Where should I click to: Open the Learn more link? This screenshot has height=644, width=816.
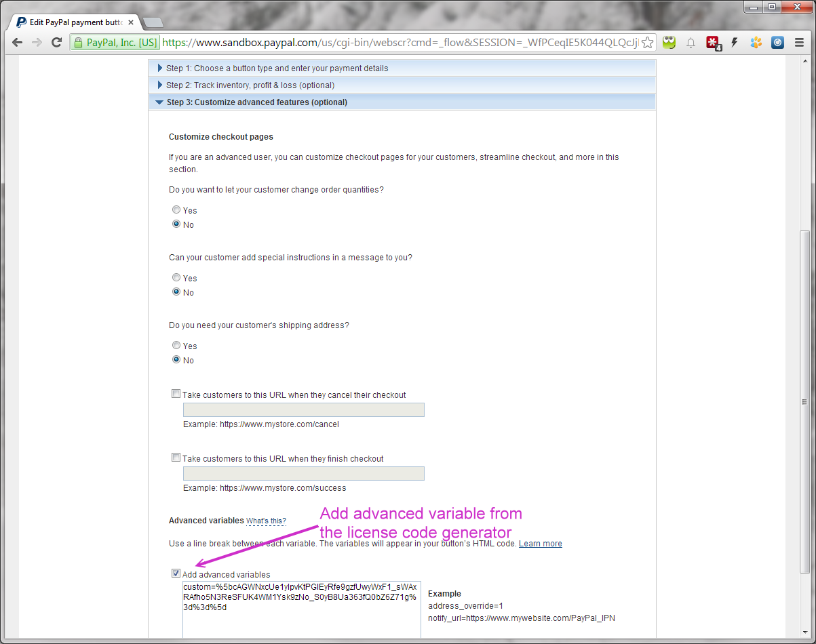point(541,544)
